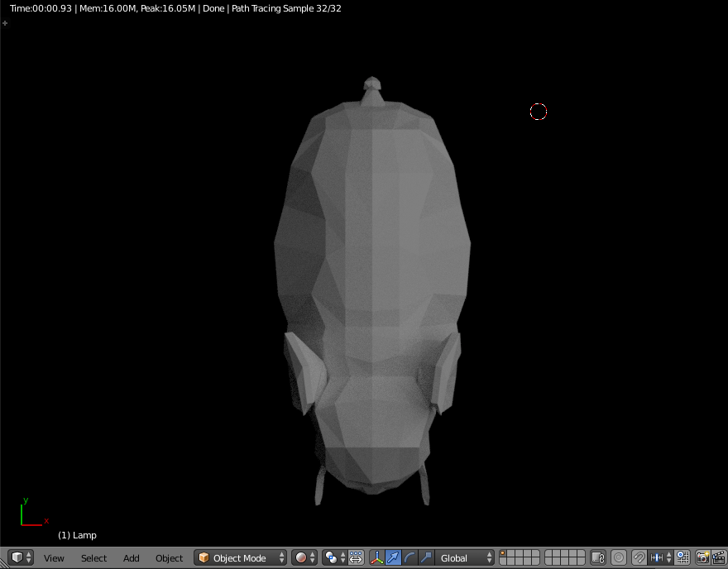Render OpenGL animation with clapperboard icon
The height and width of the screenshot is (569, 728).
click(718, 557)
